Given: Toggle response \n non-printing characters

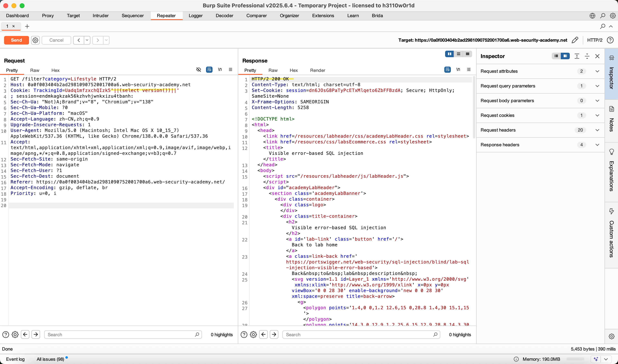Looking at the screenshot, I should pos(458,70).
